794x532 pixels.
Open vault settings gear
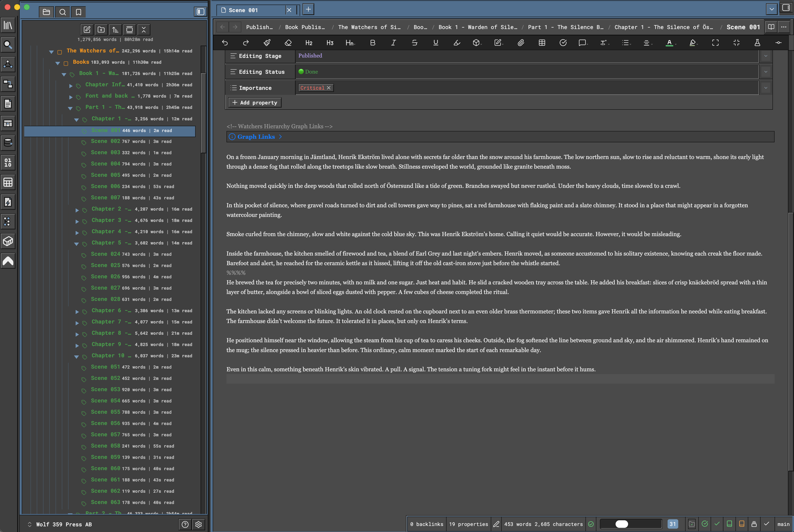tap(198, 524)
